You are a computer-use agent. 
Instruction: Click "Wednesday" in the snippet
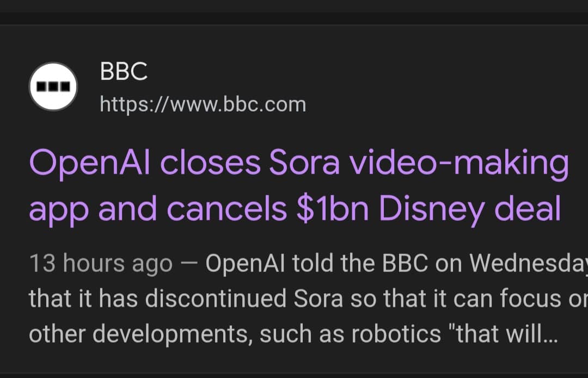528,264
